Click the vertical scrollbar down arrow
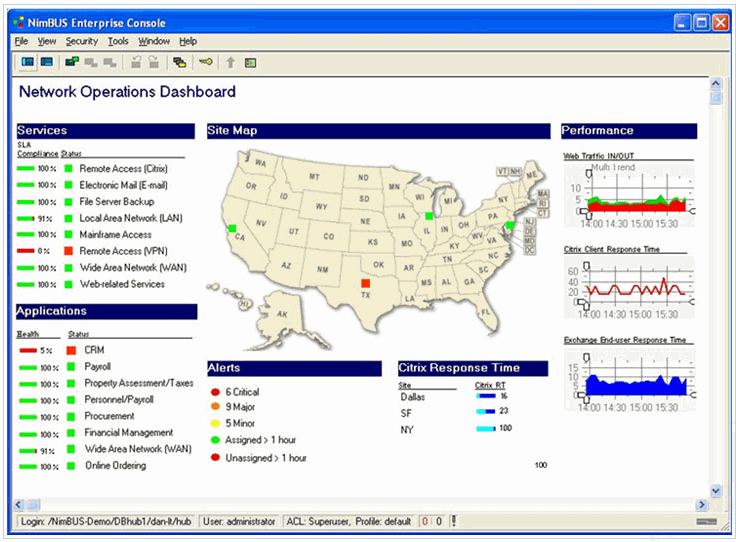 coord(715,491)
